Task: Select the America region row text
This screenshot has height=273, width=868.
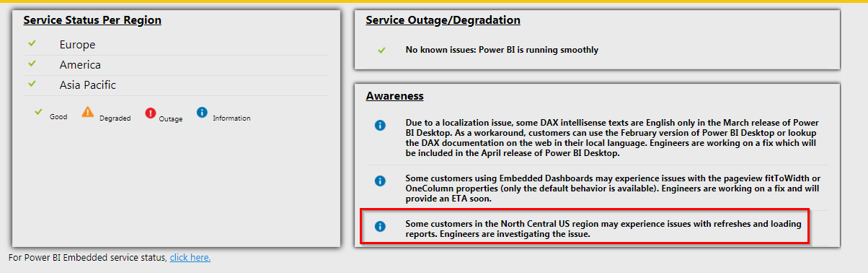Action: point(80,65)
